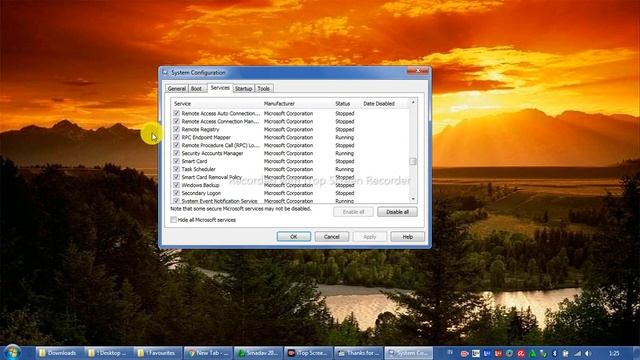Show the desktop via far-right taskbar strip
Image resolution: width=640 pixels, height=360 pixels.
click(x=636, y=353)
